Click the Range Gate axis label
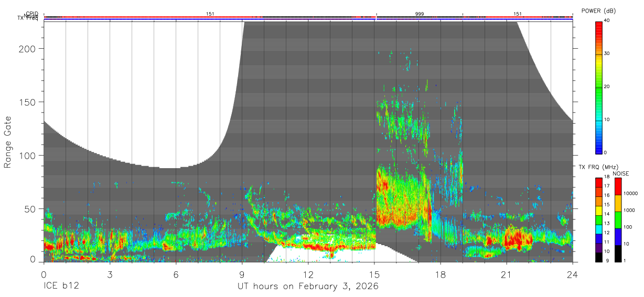Viewport: 644px width, 297px height. [8, 142]
